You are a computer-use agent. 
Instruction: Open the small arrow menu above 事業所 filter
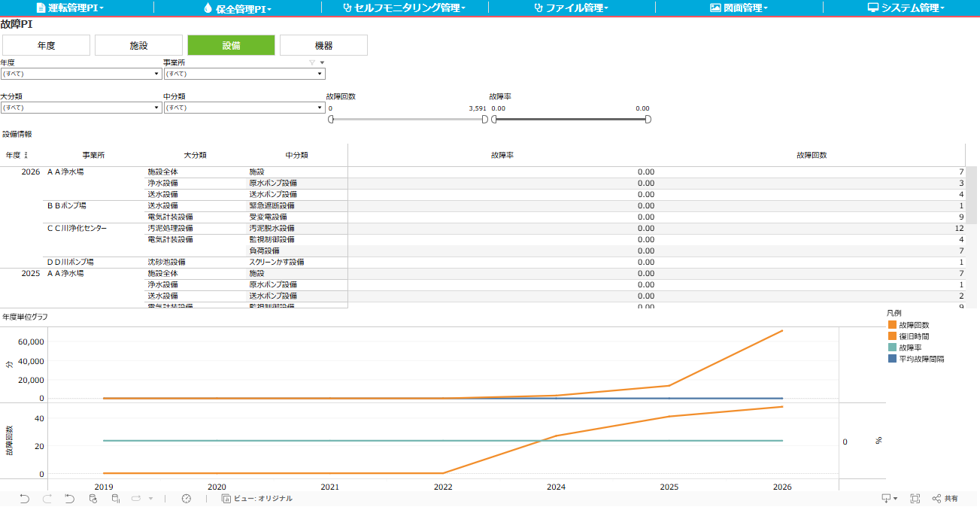pos(322,62)
